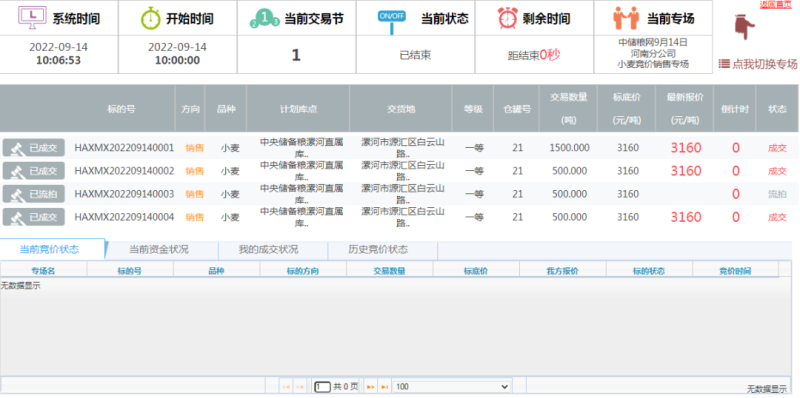800x398 pixels.
Task: Click the 1500.000 quantity cell
Action: click(x=569, y=148)
